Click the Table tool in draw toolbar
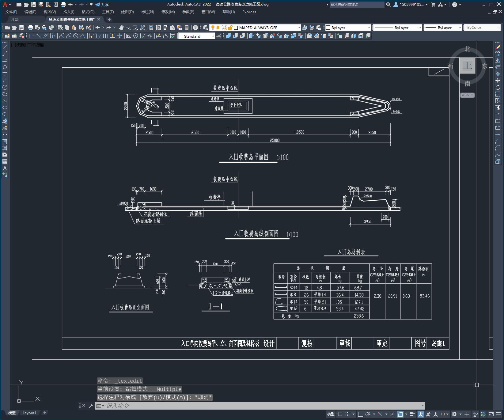The height and width of the screenshot is (420, 504). [5, 161]
